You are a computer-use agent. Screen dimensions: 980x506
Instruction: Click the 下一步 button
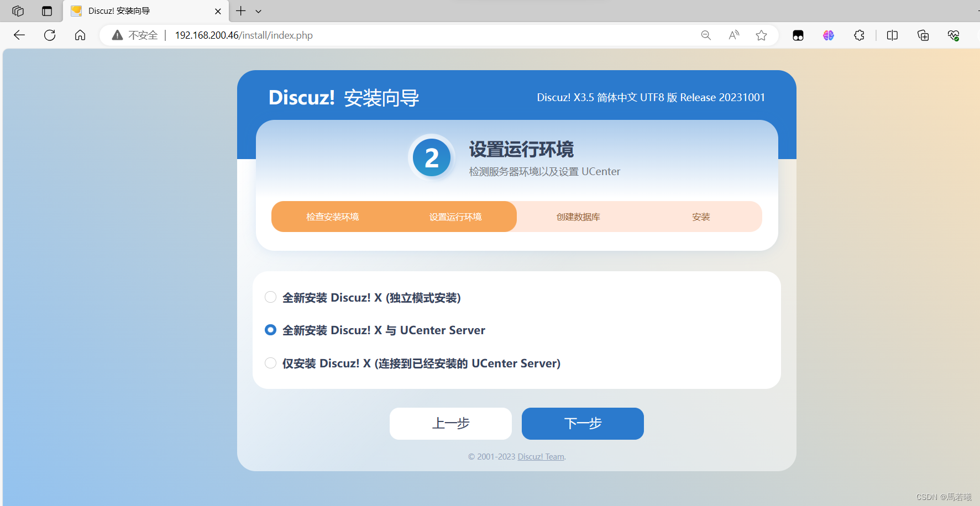583,424
